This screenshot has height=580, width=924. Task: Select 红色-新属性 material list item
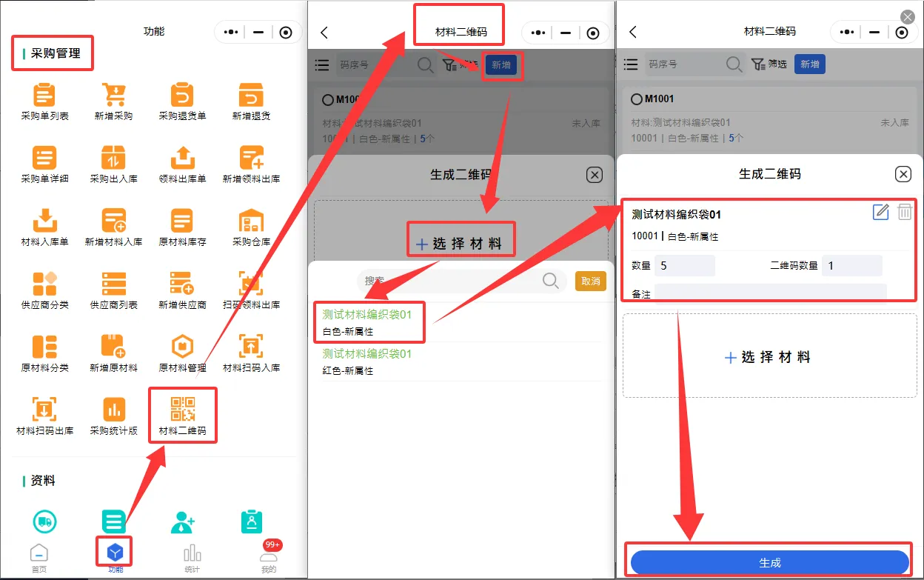367,361
